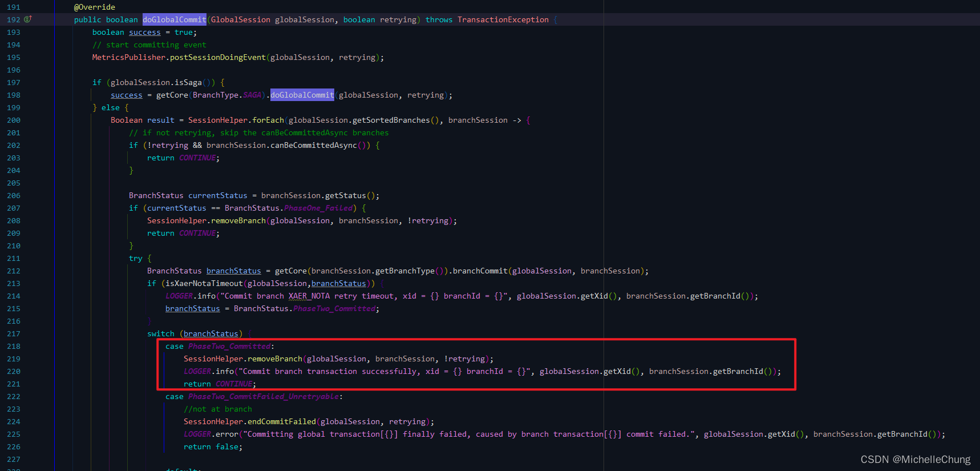Click the 'Commit branch XAER_NOTA retry timeout' string

coord(364,296)
